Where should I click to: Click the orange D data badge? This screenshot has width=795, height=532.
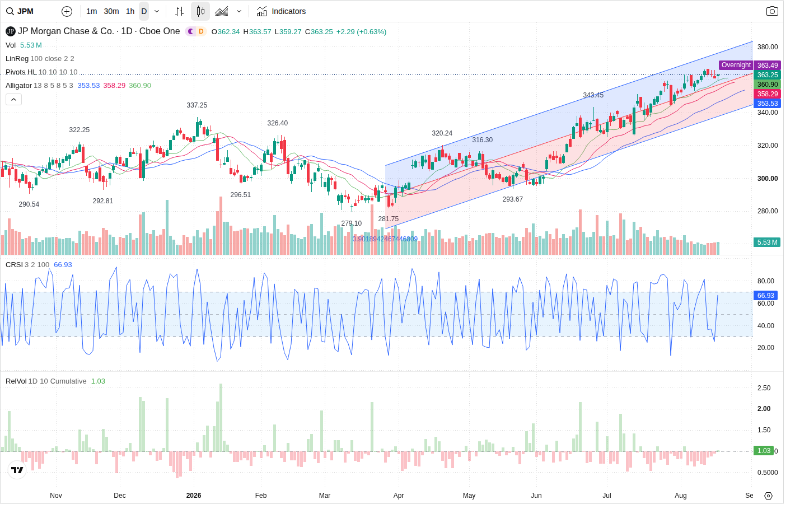(x=201, y=31)
